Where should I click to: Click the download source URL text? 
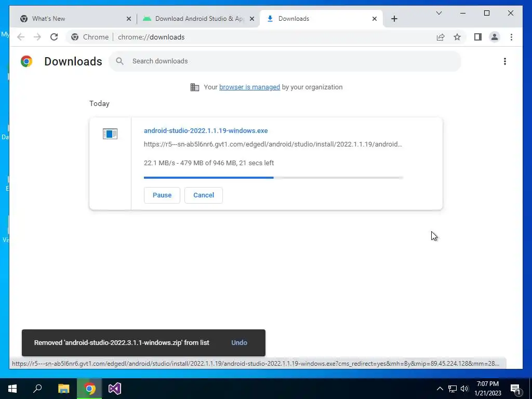pyautogui.click(x=273, y=144)
